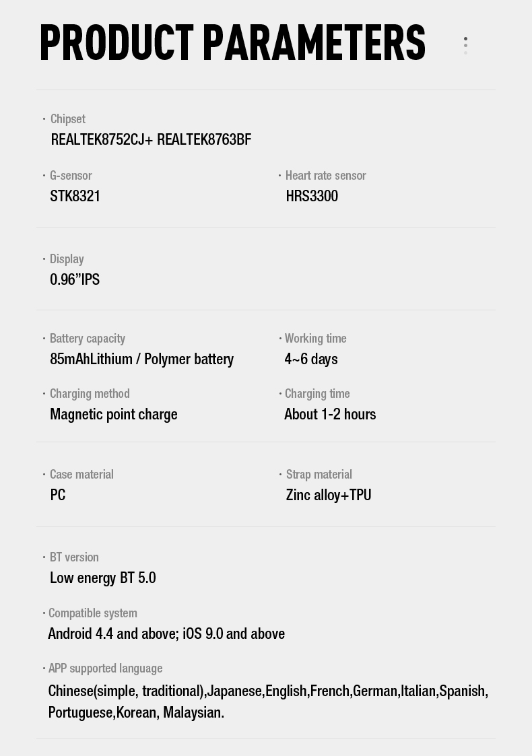532x756 pixels.
Task: Select the G-sensor value STK8321
Action: [75, 196]
